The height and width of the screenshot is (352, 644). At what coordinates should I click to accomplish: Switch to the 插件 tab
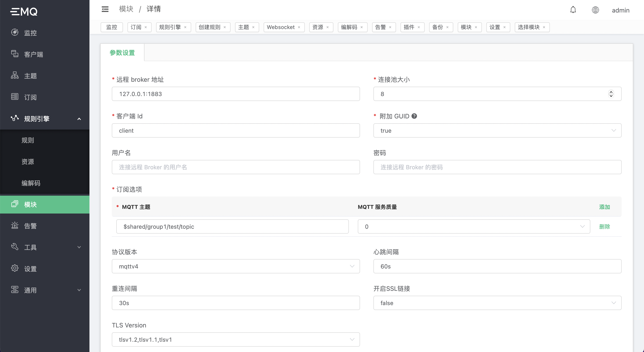coord(409,27)
